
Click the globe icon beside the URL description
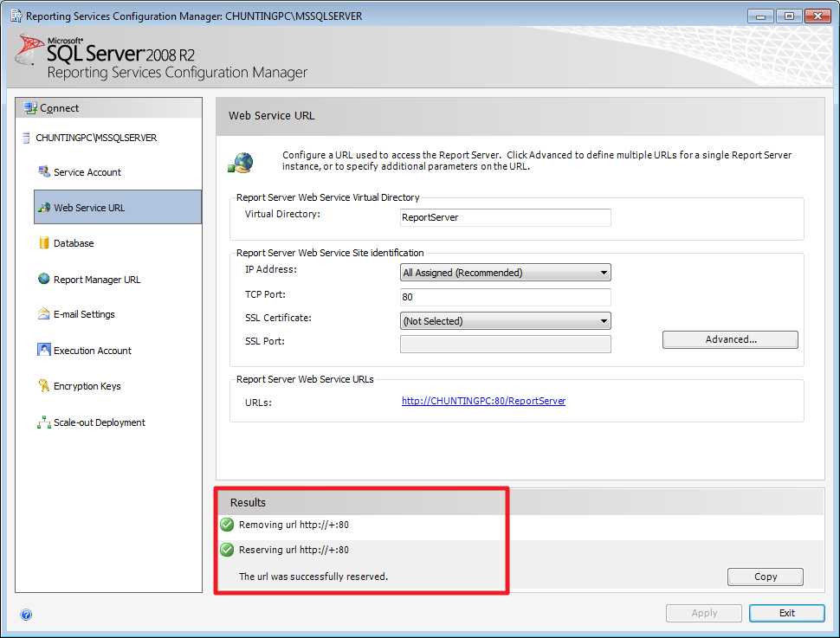(x=241, y=163)
